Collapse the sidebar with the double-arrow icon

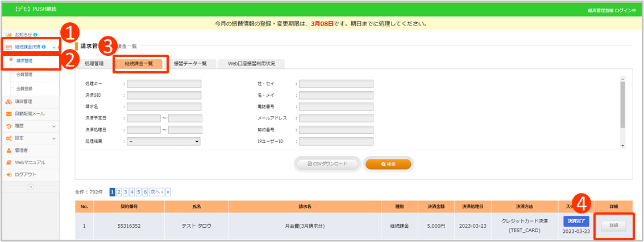coord(31,187)
